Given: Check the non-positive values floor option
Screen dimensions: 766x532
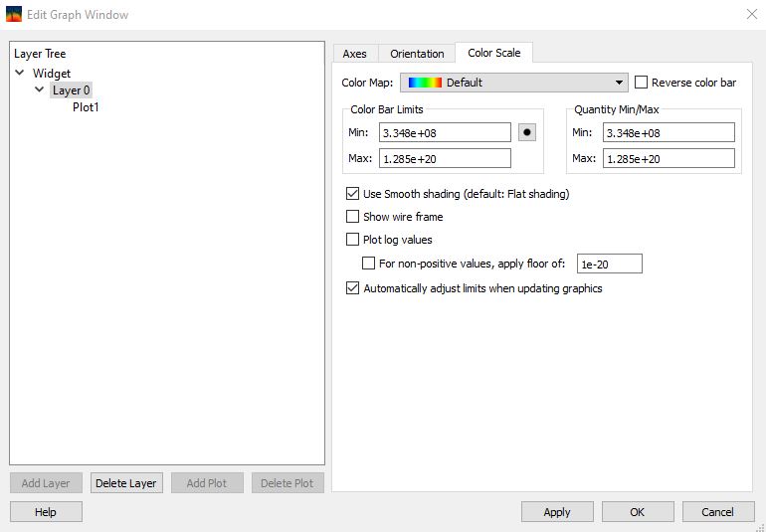Looking at the screenshot, I should point(368,264).
